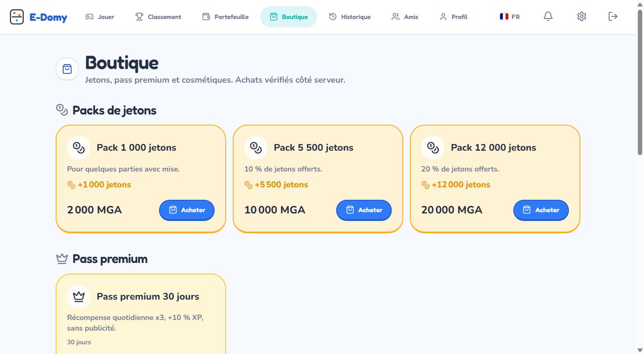Click the '+1 000 jetons' bonus text
This screenshot has height=354, width=644.
[x=104, y=185]
